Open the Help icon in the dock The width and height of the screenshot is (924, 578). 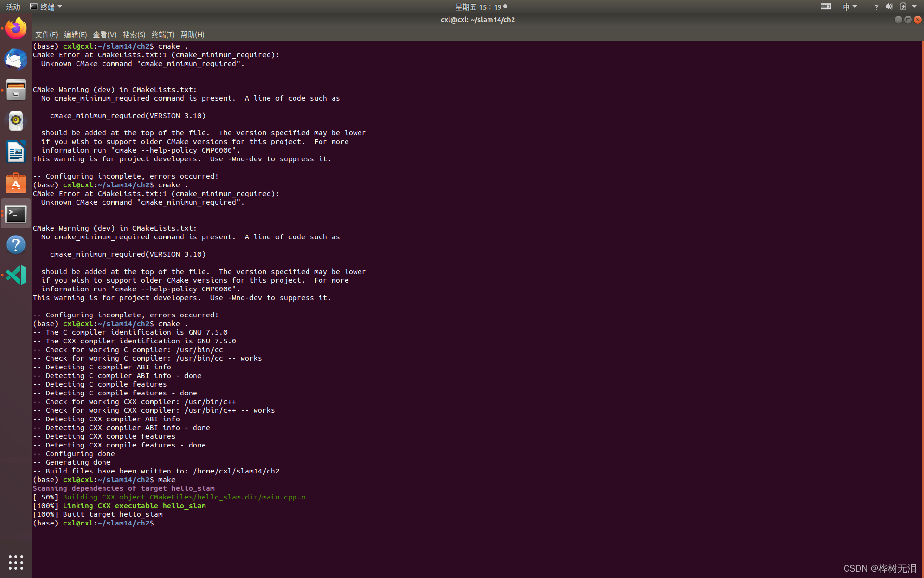[x=16, y=245]
